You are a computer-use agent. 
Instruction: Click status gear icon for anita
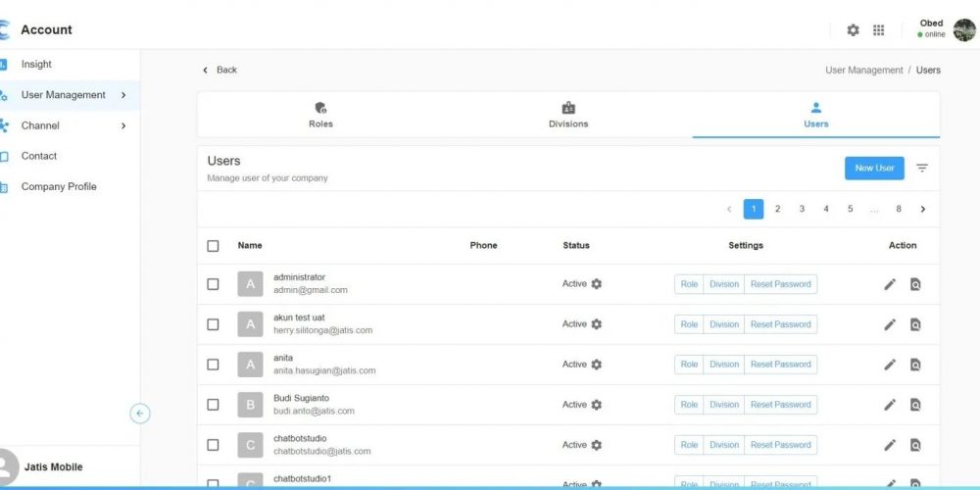(x=597, y=365)
